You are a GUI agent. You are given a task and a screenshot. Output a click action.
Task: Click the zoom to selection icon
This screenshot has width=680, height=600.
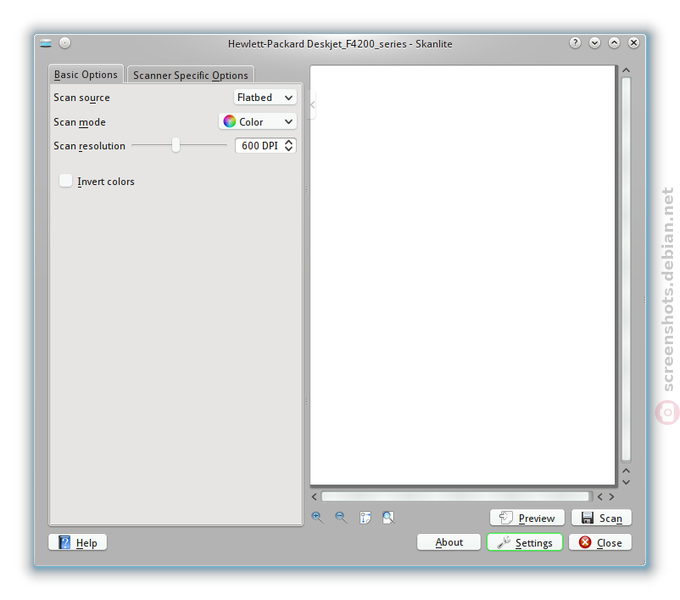(365, 517)
